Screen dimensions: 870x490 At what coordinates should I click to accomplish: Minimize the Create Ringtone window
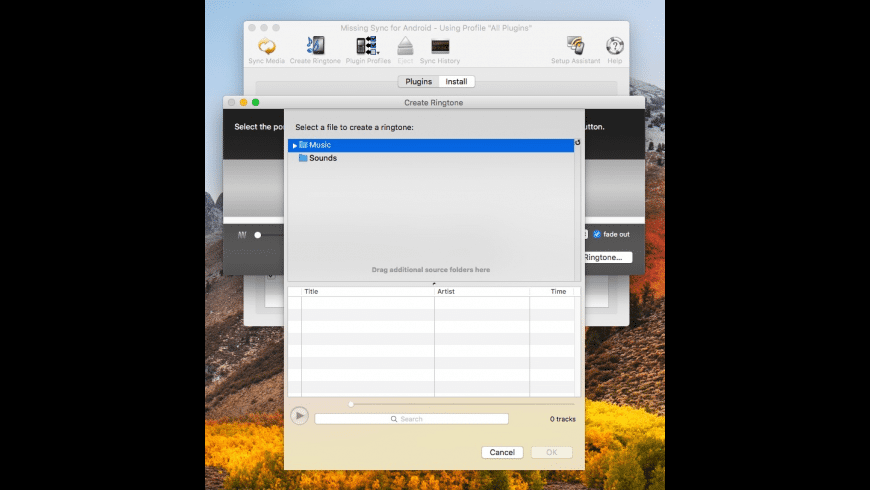coord(243,103)
